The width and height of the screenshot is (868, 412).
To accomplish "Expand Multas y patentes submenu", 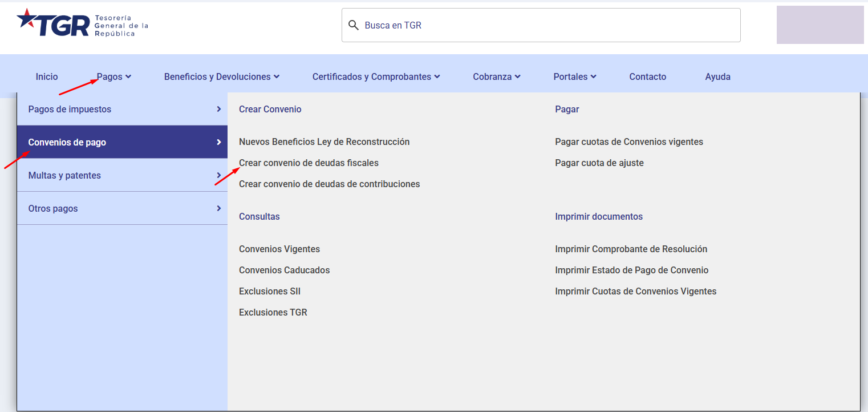I will [122, 175].
